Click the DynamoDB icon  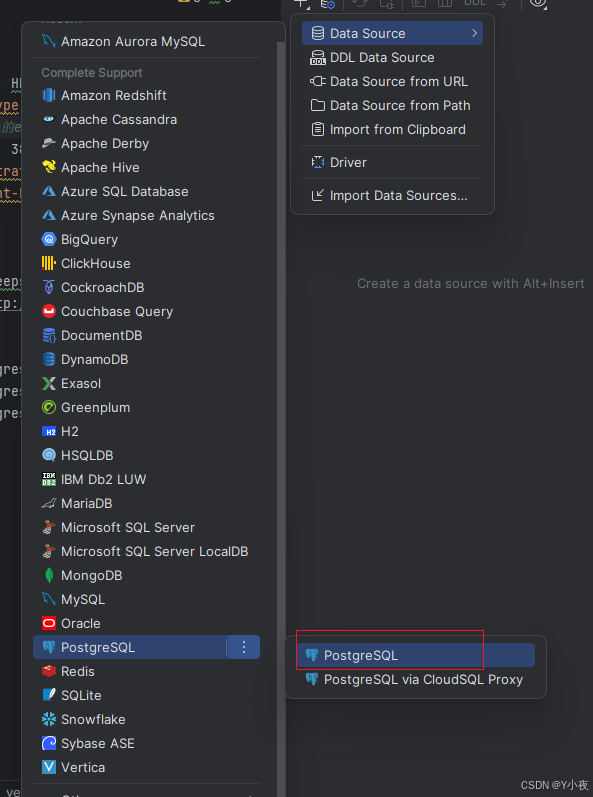pyautogui.click(x=49, y=359)
